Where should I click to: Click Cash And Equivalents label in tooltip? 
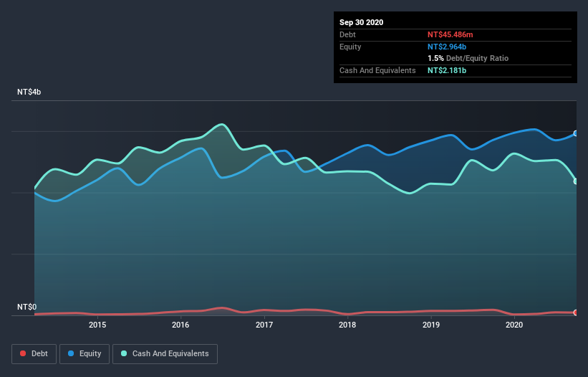click(377, 70)
